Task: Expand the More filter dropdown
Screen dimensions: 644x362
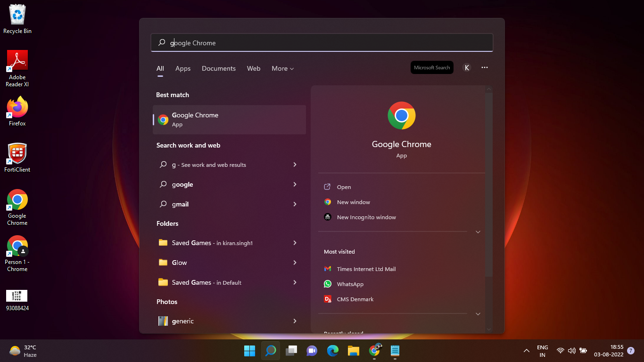Action: pos(283,68)
